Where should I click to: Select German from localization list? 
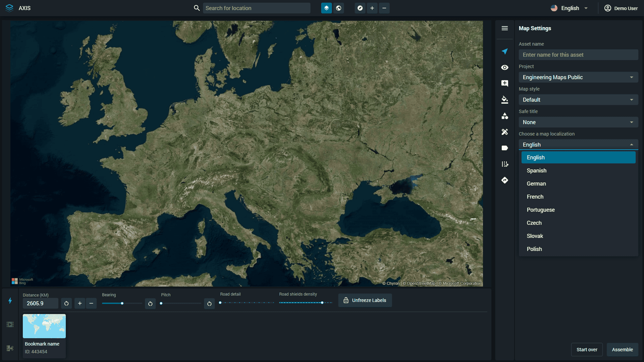(x=536, y=184)
